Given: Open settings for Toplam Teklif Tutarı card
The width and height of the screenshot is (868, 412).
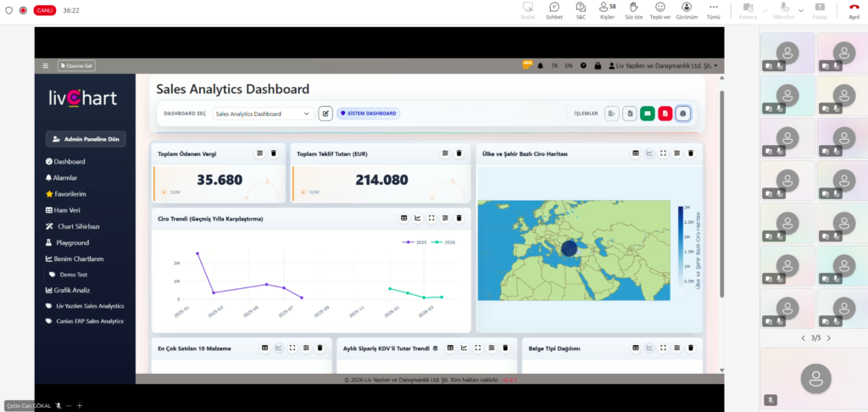Looking at the screenshot, I should coord(445,153).
